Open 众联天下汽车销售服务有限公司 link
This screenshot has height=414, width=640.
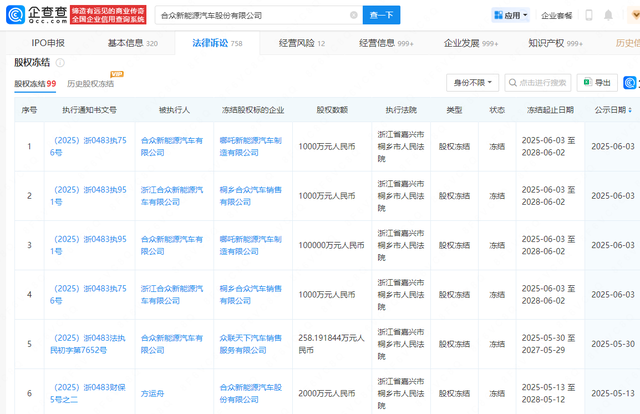(x=251, y=344)
